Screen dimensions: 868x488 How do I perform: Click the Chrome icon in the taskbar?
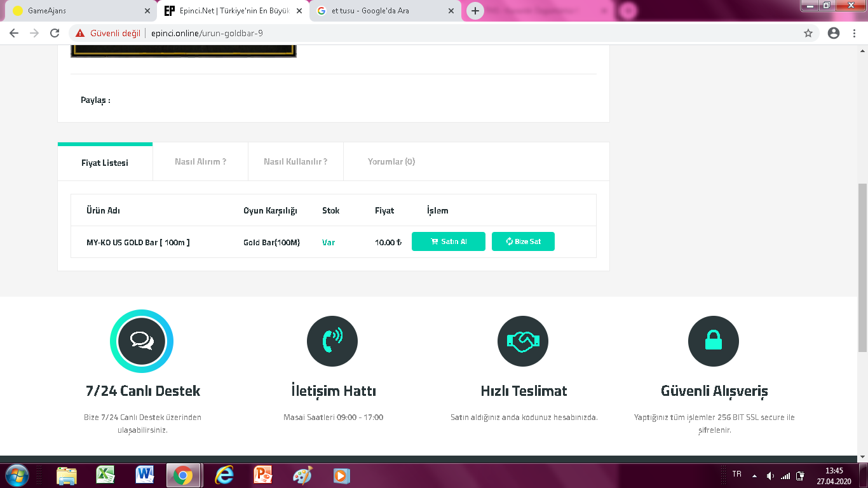click(x=184, y=475)
